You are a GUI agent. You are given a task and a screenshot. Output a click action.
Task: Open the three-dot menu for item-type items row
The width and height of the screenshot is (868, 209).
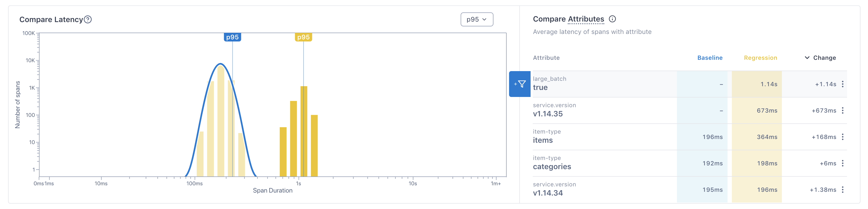(842, 137)
